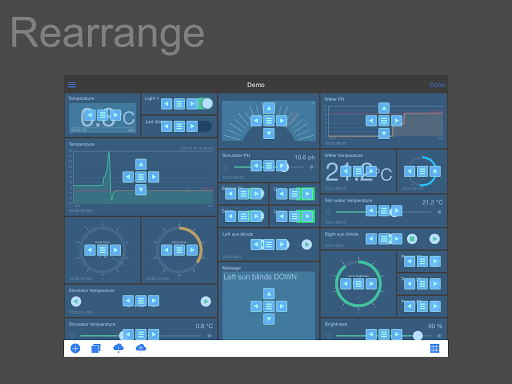The height and width of the screenshot is (384, 512).
Task: Open options menu on Water PH widget
Action: 384,121
